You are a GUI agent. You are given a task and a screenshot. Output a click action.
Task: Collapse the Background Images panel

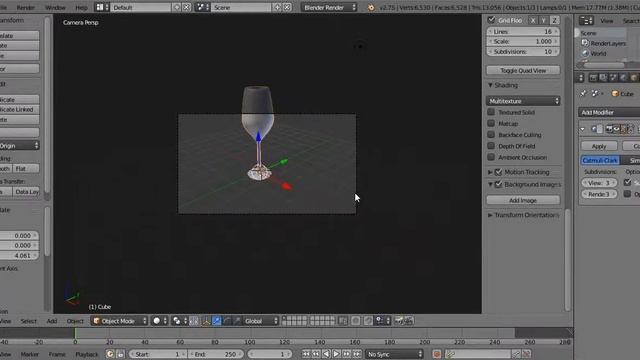[x=490, y=184]
